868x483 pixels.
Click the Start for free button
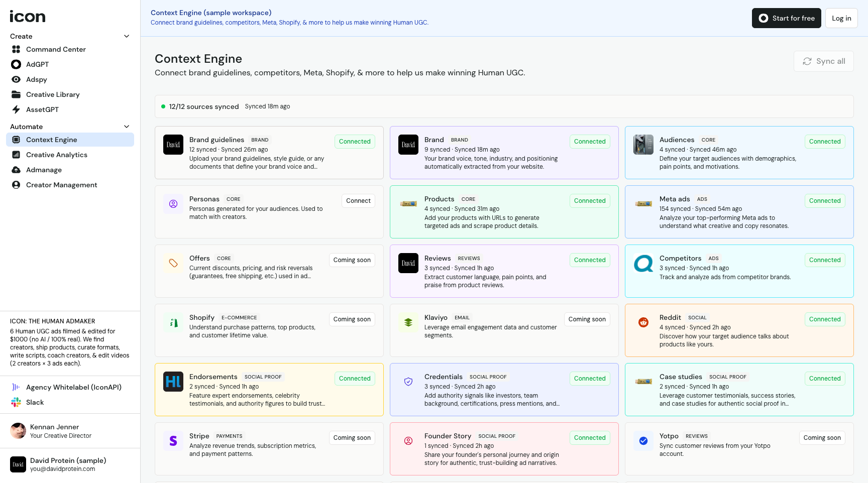click(x=787, y=18)
